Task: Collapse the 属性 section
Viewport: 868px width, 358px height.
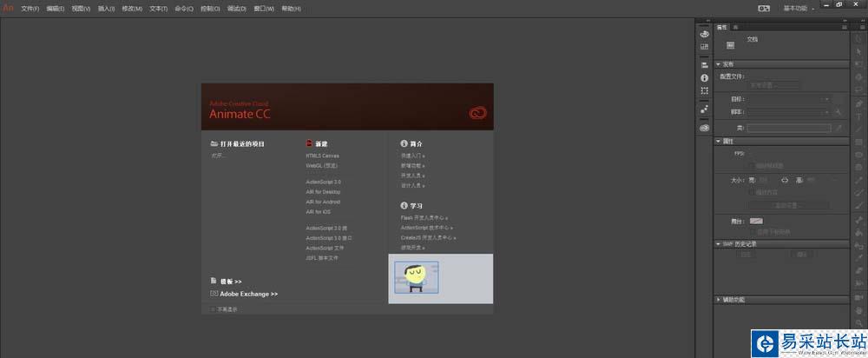Action: (718, 142)
